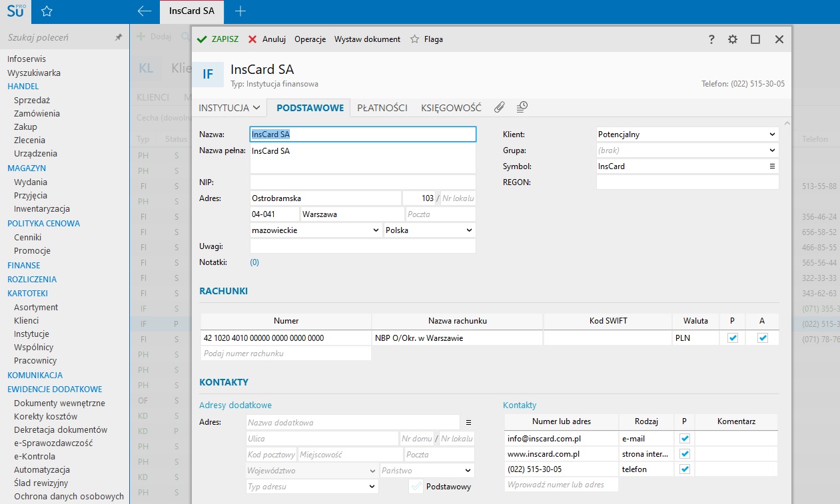The width and height of the screenshot is (840, 504).
Task: Toggle the A checkbox for the NBP account
Action: (763, 338)
